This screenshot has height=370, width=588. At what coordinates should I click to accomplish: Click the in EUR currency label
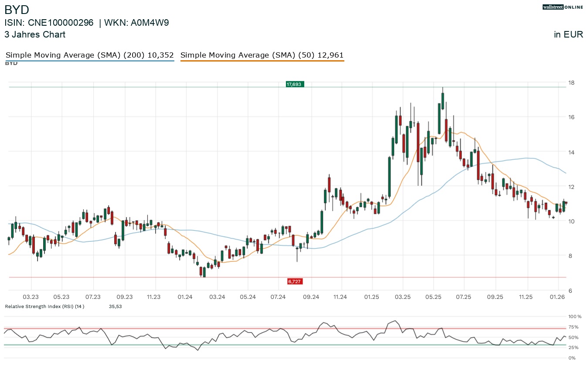pos(568,34)
